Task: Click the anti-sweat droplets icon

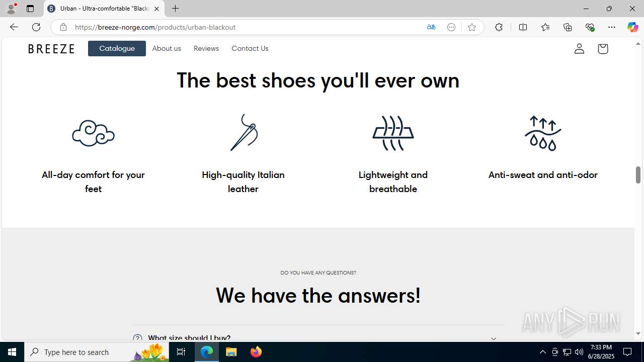Action: click(543, 133)
